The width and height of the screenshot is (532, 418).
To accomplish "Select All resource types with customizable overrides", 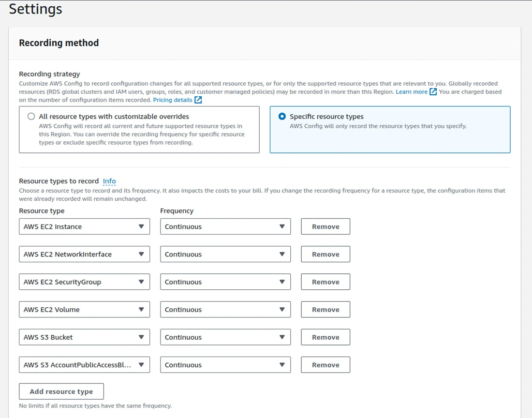I will click(31, 117).
